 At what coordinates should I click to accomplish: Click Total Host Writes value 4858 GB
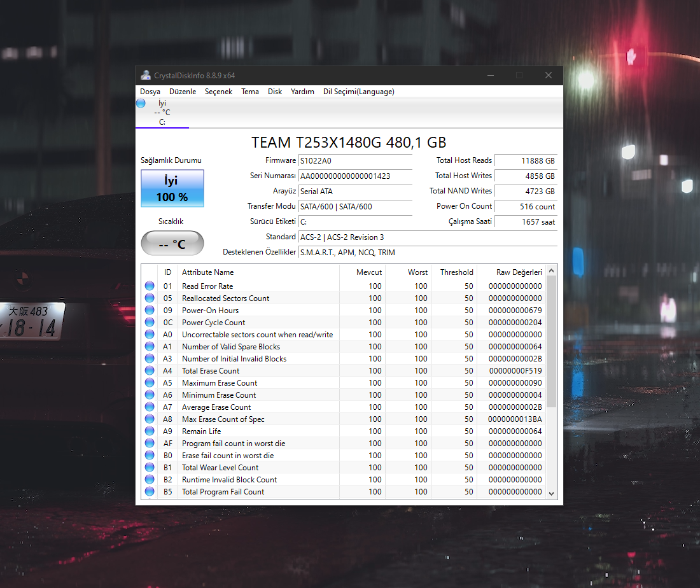tap(526, 176)
